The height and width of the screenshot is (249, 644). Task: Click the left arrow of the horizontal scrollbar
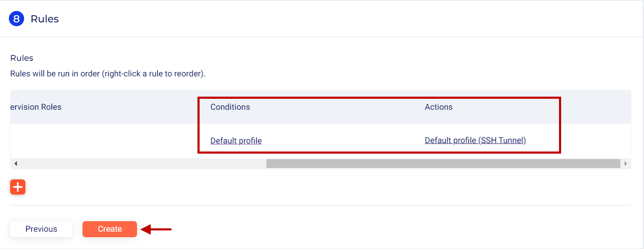click(16, 164)
